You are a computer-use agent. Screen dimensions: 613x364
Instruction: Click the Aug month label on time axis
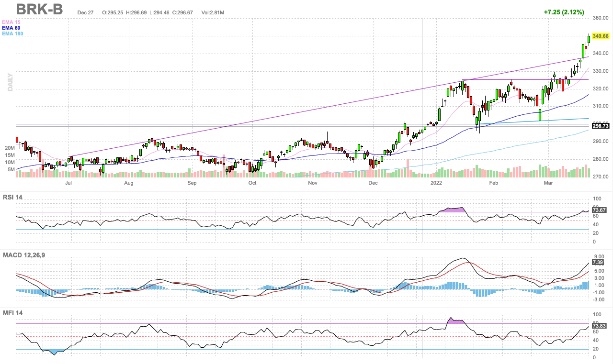(x=129, y=183)
